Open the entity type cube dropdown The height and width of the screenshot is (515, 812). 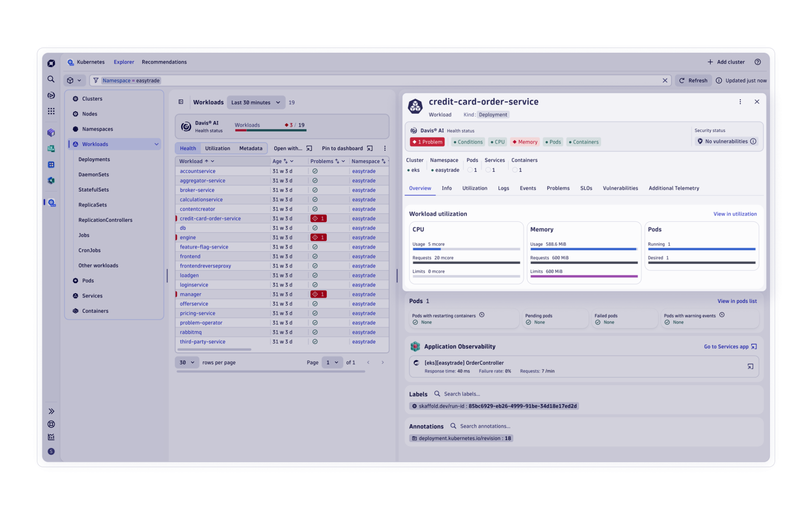(x=74, y=80)
